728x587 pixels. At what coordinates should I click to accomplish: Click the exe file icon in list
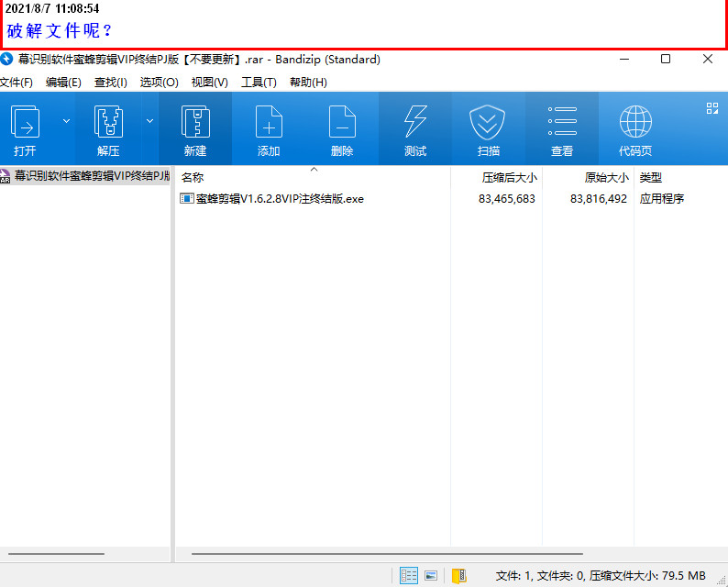coord(187,199)
